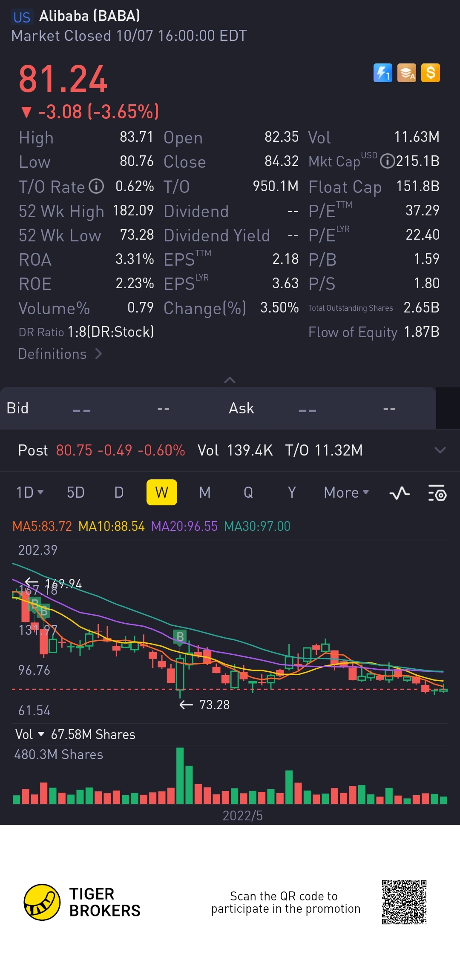This screenshot has height=980, width=460.
Task: Tap the Float Cap 151.8B value
Action: pos(418,186)
